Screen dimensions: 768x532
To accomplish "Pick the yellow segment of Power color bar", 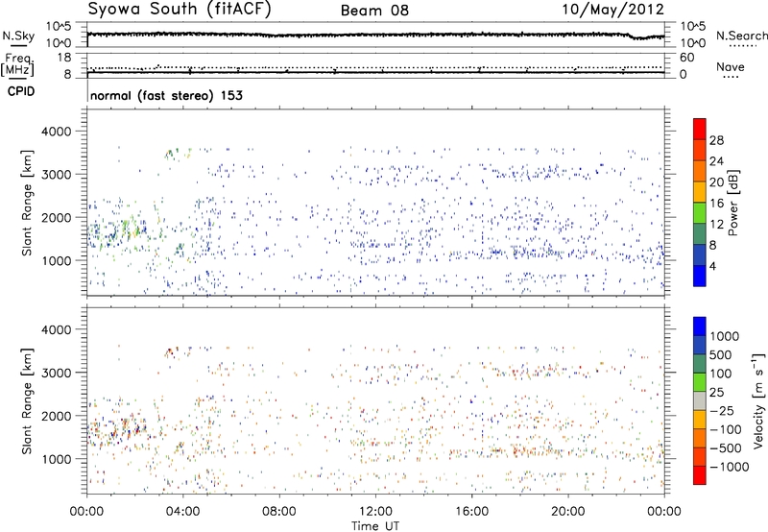I will [700, 192].
